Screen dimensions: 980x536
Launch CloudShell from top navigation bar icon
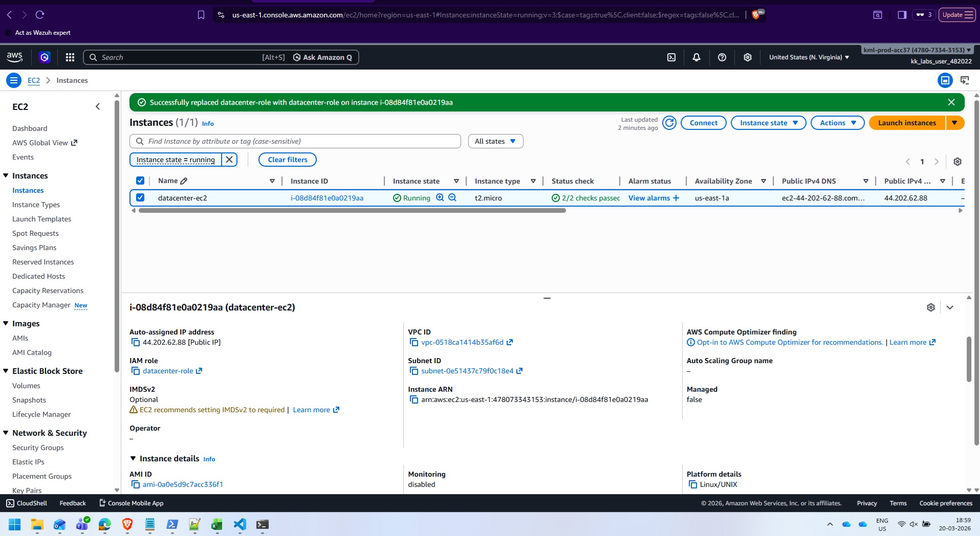click(x=671, y=57)
